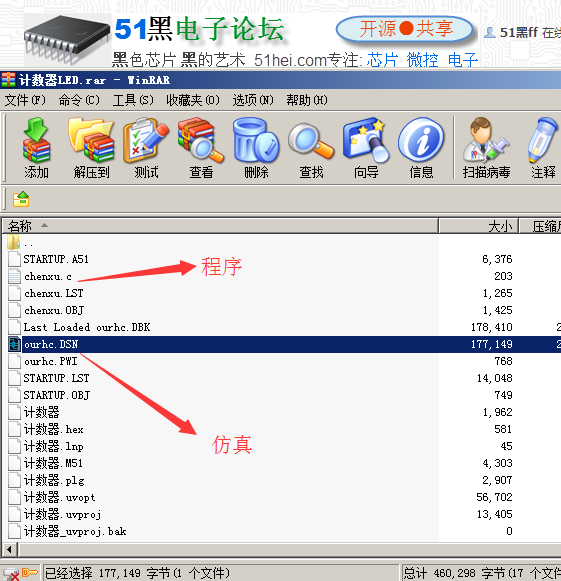Select the 计数器_uvproj.bak file
561x581 pixels.
coord(75,531)
